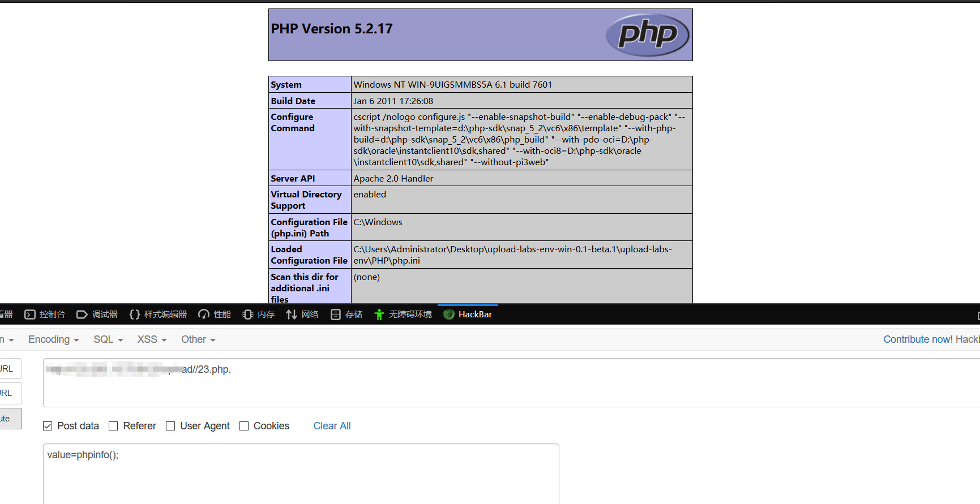Click the Clear All link
Viewport: 980px width, 504px height.
(x=332, y=426)
